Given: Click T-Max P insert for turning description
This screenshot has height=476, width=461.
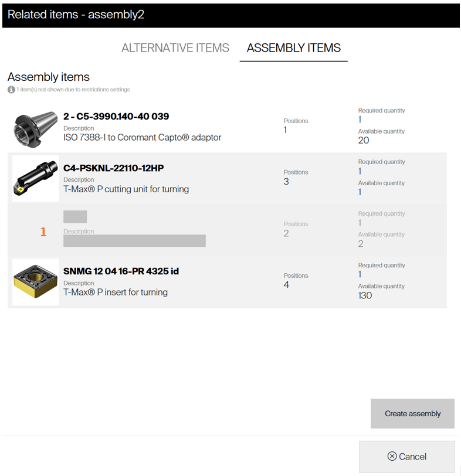Looking at the screenshot, I should click(x=116, y=293).
